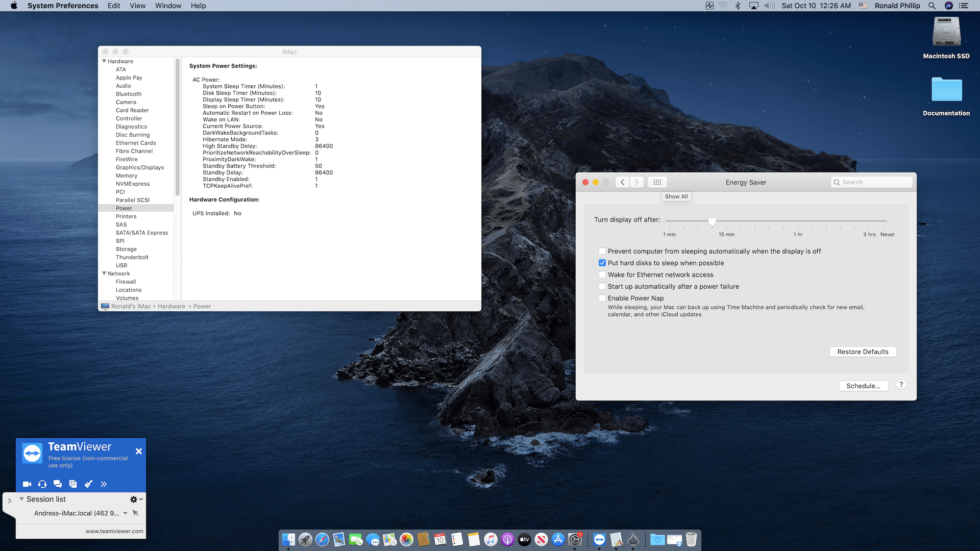This screenshot has height=551, width=980.
Task: Collapse the Session list disclosure triangle
Action: coord(21,499)
